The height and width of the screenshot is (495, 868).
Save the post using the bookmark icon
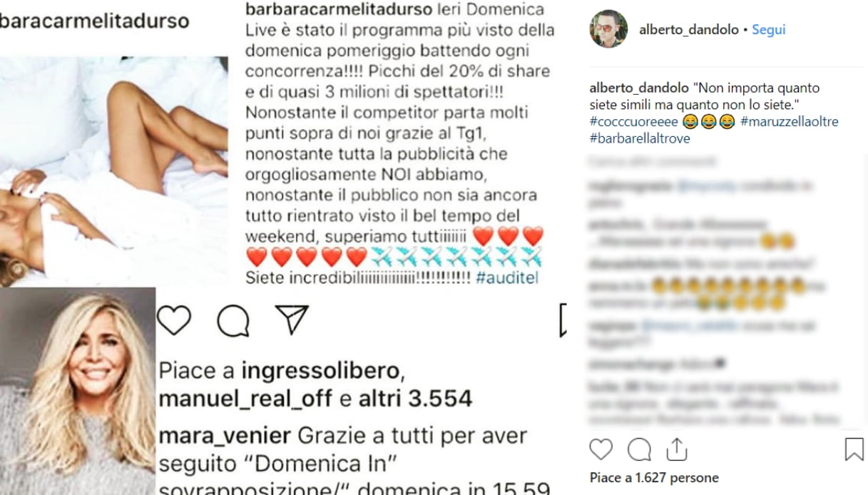854,449
